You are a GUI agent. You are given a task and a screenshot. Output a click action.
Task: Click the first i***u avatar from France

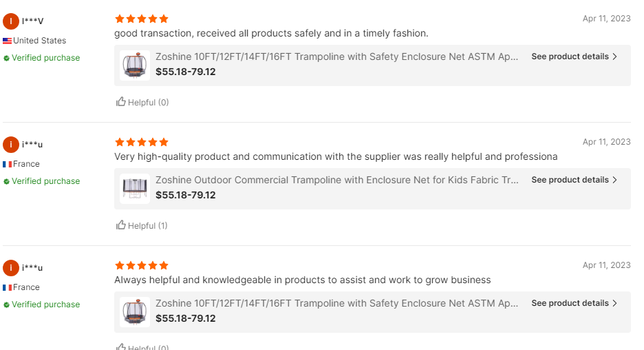[11, 145]
